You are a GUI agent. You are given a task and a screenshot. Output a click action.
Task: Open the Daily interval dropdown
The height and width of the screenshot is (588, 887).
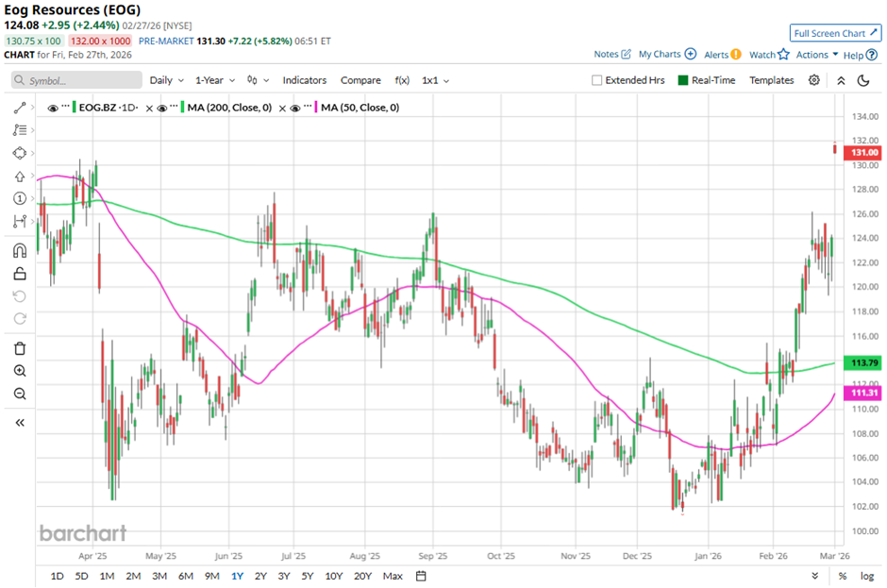pos(166,80)
